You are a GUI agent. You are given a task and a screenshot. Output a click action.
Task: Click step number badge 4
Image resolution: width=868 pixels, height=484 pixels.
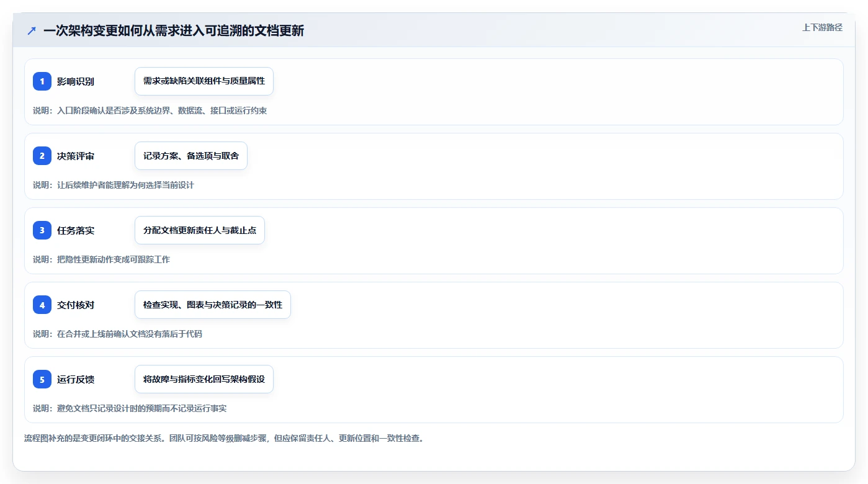click(x=42, y=305)
